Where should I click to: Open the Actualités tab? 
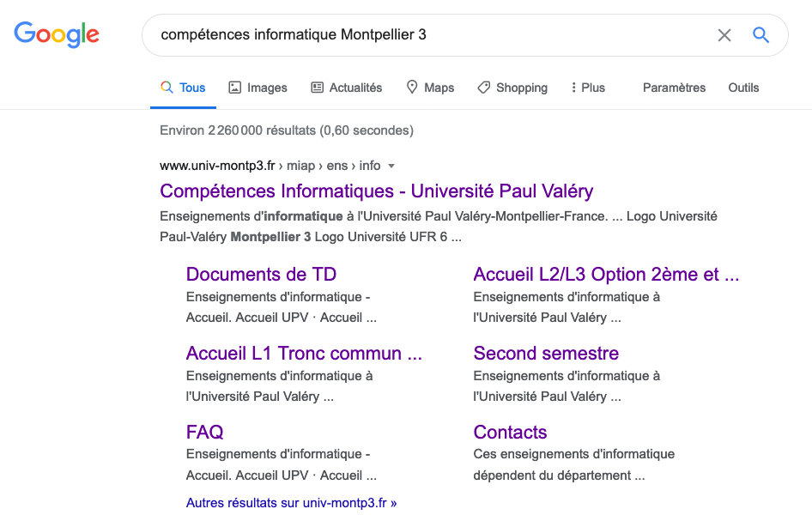coord(347,88)
